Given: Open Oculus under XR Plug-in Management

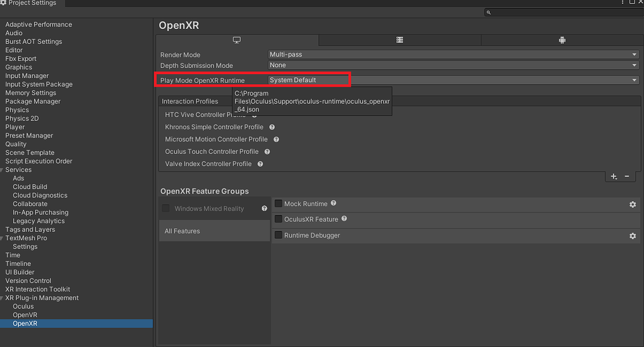Looking at the screenshot, I should click(23, 307).
